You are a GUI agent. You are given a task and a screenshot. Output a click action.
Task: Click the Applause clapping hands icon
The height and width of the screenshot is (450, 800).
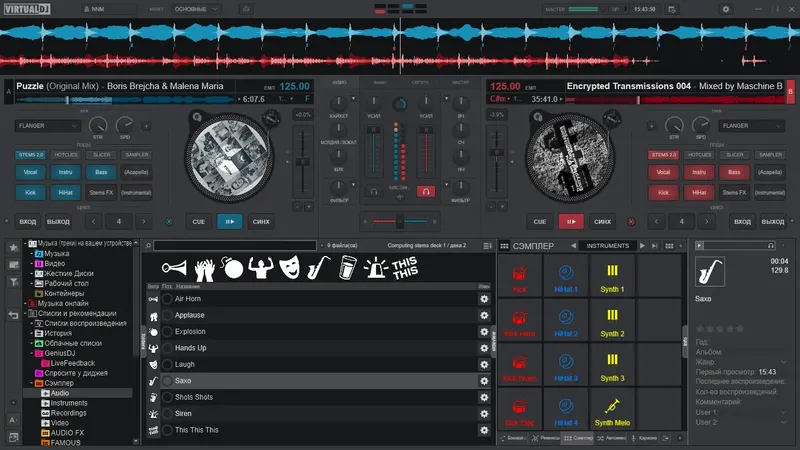[x=205, y=269]
